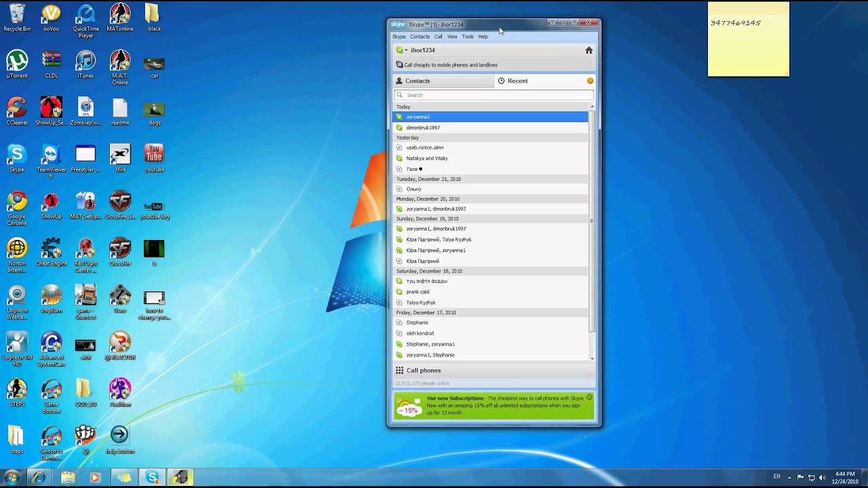Open the Call menu
This screenshot has width=868, height=488.
click(438, 37)
